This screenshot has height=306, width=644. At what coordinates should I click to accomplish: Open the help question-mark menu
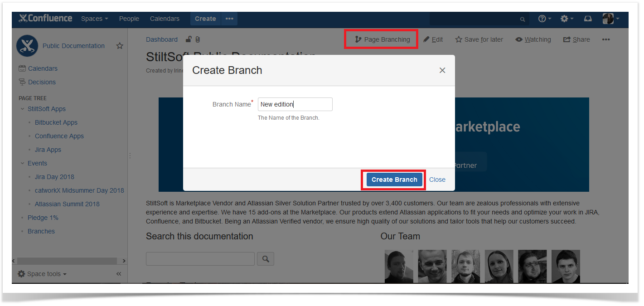tap(544, 19)
